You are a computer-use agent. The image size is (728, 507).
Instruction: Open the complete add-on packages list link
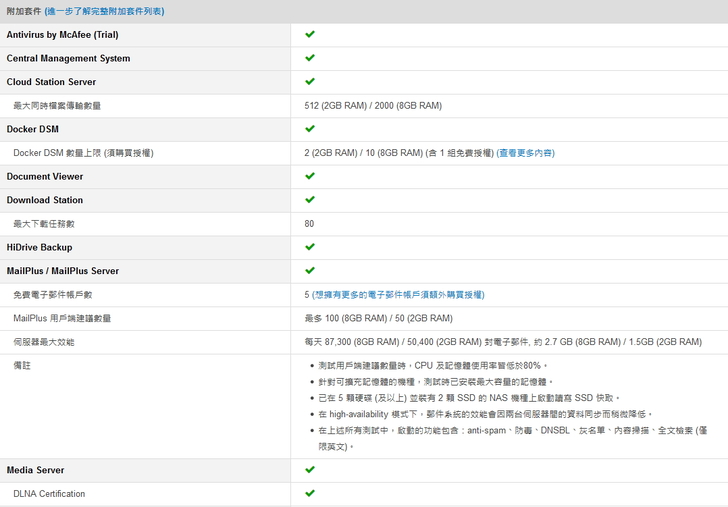pyautogui.click(x=104, y=11)
